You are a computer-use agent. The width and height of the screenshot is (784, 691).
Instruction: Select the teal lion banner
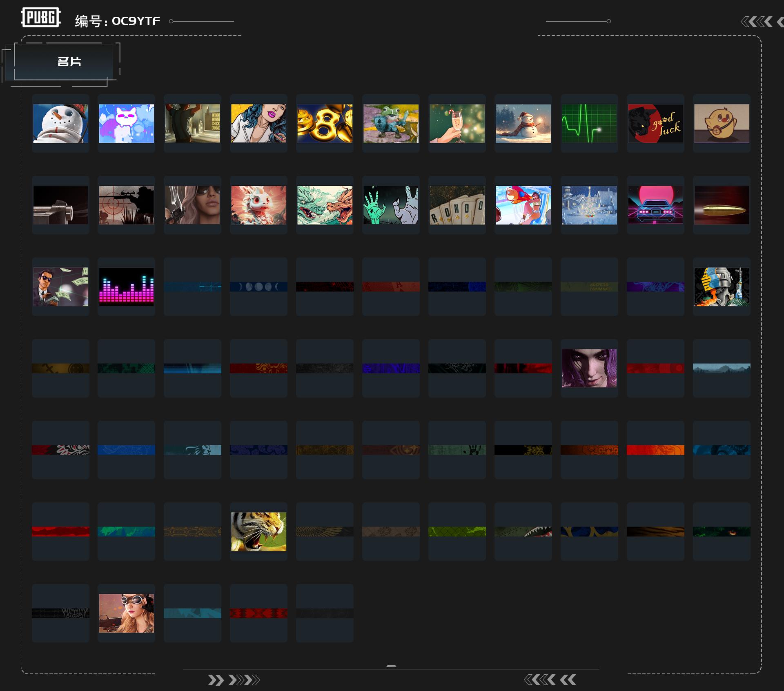click(192, 450)
